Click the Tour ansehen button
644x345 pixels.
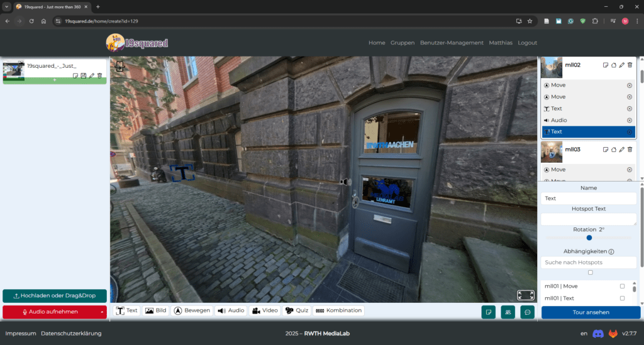click(590, 312)
